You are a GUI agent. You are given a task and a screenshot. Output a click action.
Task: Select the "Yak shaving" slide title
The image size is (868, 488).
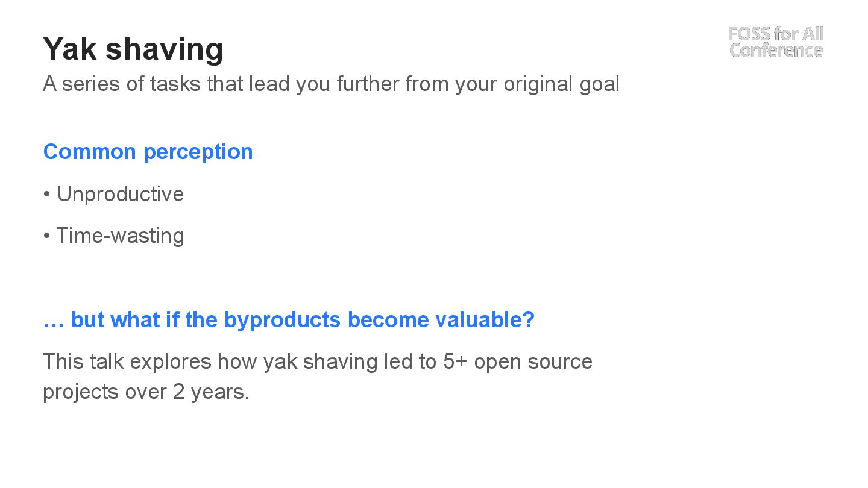(133, 49)
